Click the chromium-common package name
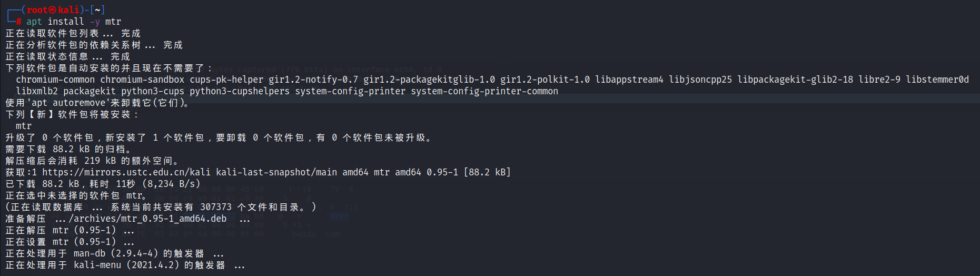The image size is (980, 276). (x=55, y=80)
